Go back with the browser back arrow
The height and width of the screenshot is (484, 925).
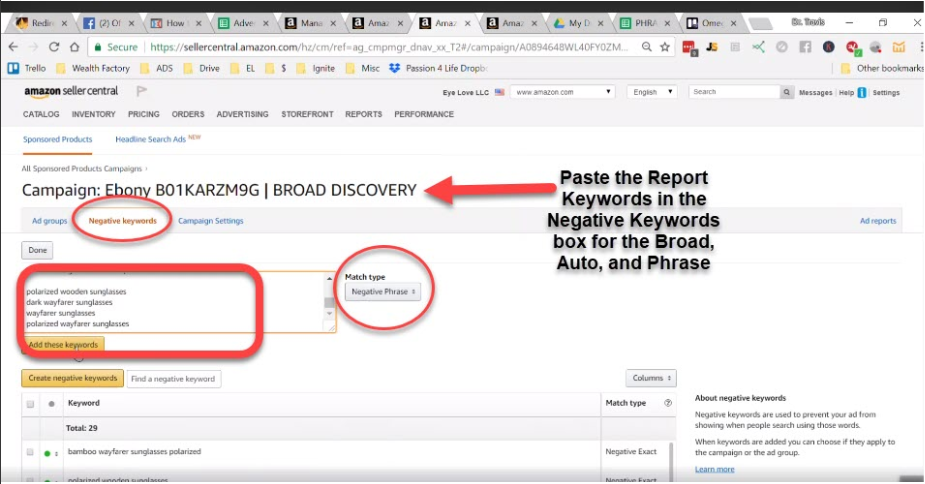pos(13,47)
